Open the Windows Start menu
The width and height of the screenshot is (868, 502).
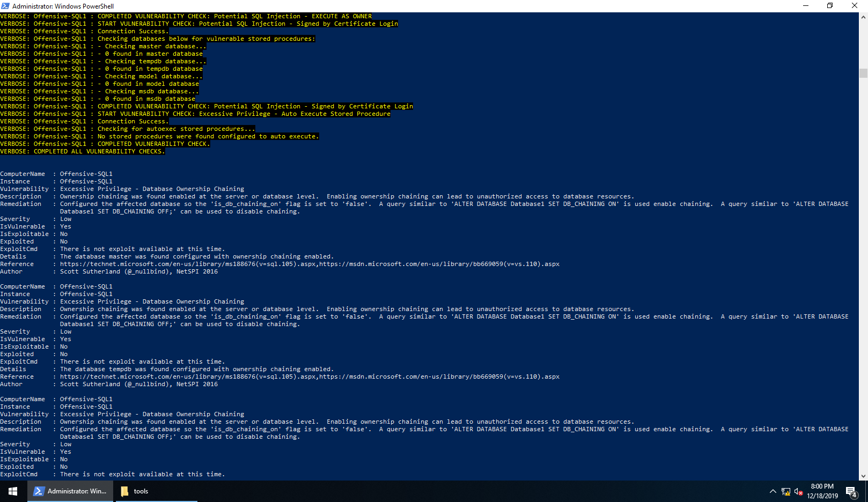pyautogui.click(x=13, y=491)
